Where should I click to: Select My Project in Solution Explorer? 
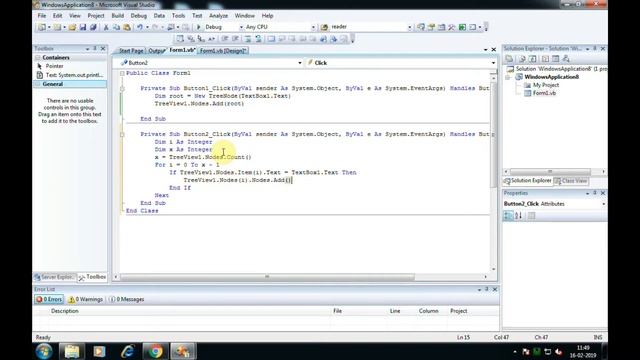[545, 85]
